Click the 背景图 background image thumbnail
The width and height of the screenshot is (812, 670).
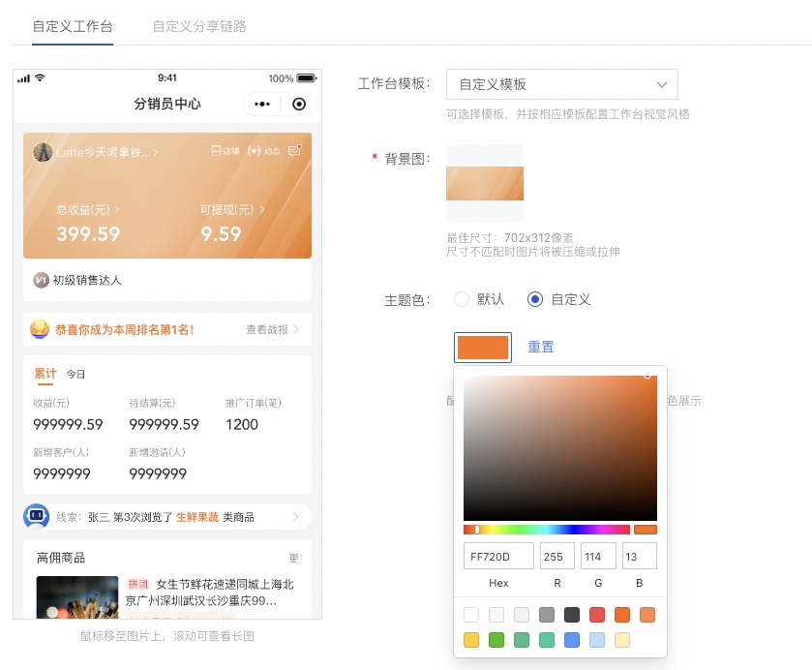485,183
